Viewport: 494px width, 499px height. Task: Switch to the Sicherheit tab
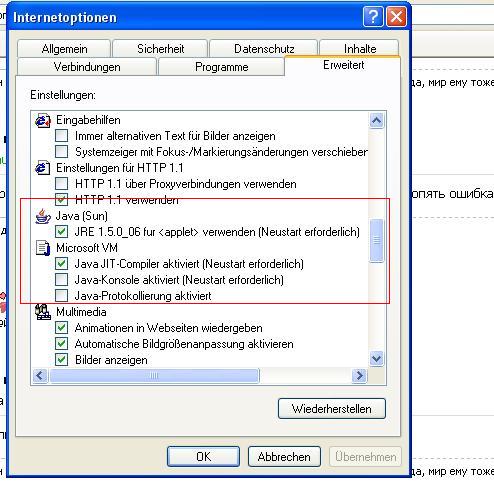pyautogui.click(x=160, y=49)
